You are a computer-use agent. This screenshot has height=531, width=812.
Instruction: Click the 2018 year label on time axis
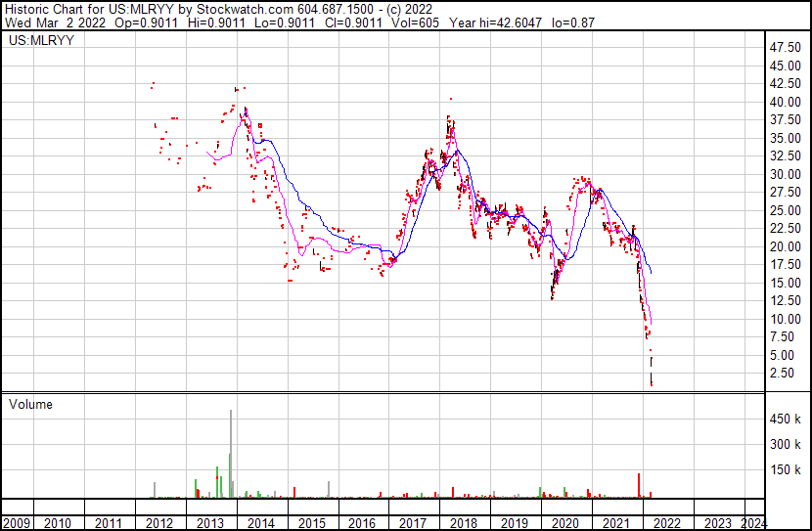point(464,523)
